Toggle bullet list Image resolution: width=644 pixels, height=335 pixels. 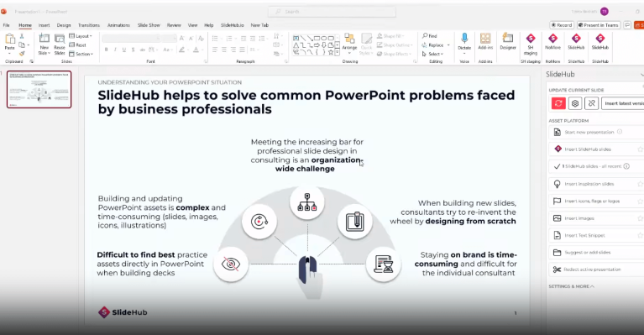(215, 39)
